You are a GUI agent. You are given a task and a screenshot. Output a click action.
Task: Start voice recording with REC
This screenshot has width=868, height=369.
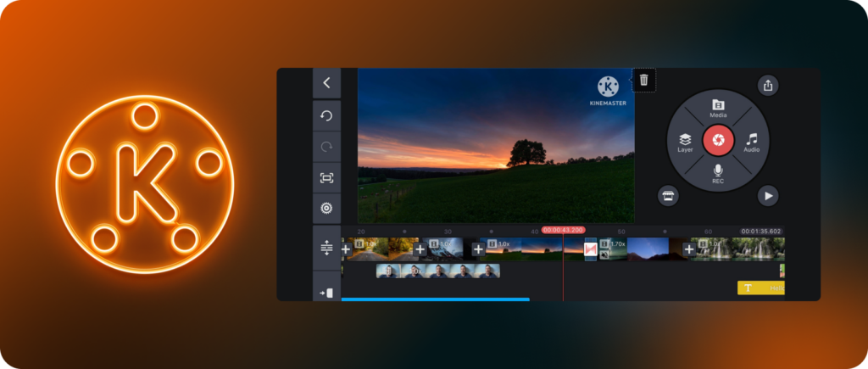point(718,174)
